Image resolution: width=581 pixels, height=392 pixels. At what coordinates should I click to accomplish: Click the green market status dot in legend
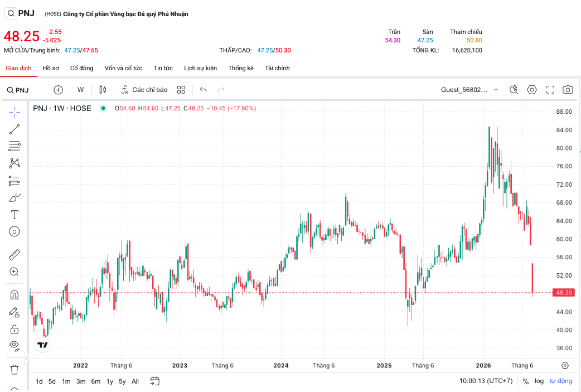pyautogui.click(x=103, y=108)
